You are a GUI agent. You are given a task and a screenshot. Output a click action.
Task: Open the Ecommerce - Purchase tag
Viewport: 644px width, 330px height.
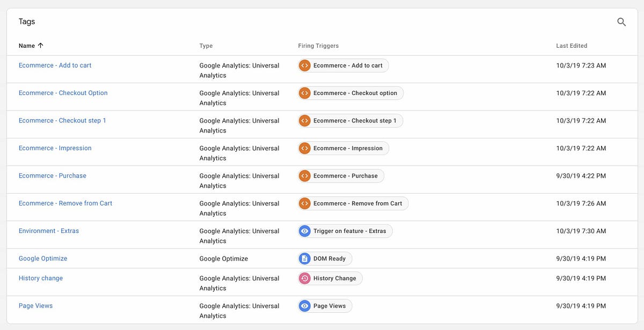pyautogui.click(x=52, y=175)
